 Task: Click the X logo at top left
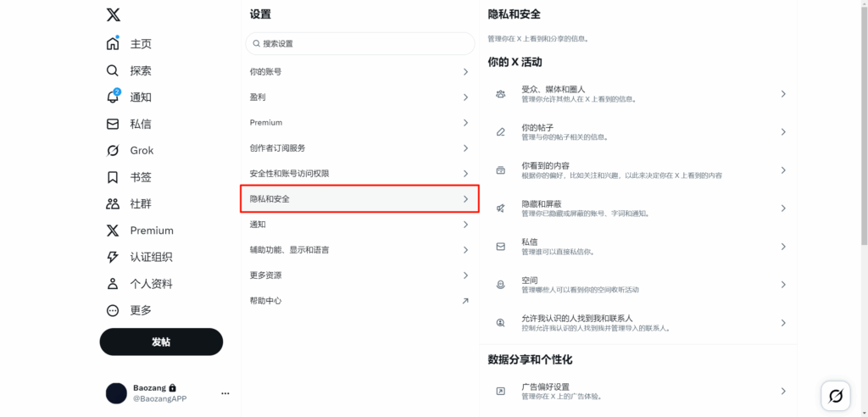[x=113, y=15]
